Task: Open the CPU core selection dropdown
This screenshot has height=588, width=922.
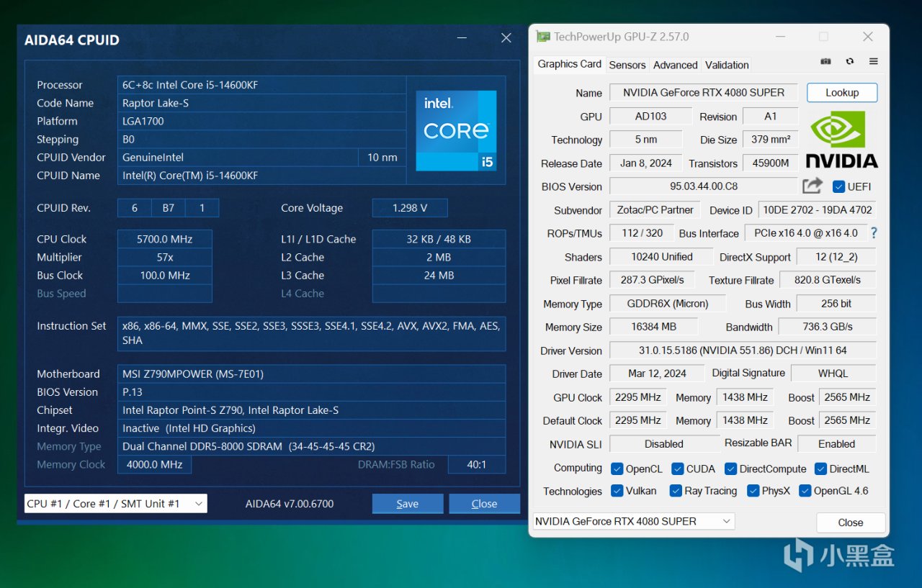Action: tap(116, 504)
